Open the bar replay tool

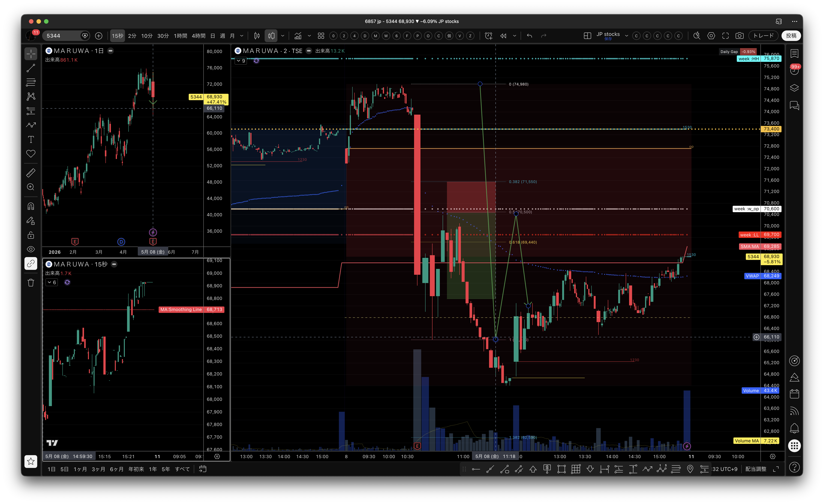(503, 36)
